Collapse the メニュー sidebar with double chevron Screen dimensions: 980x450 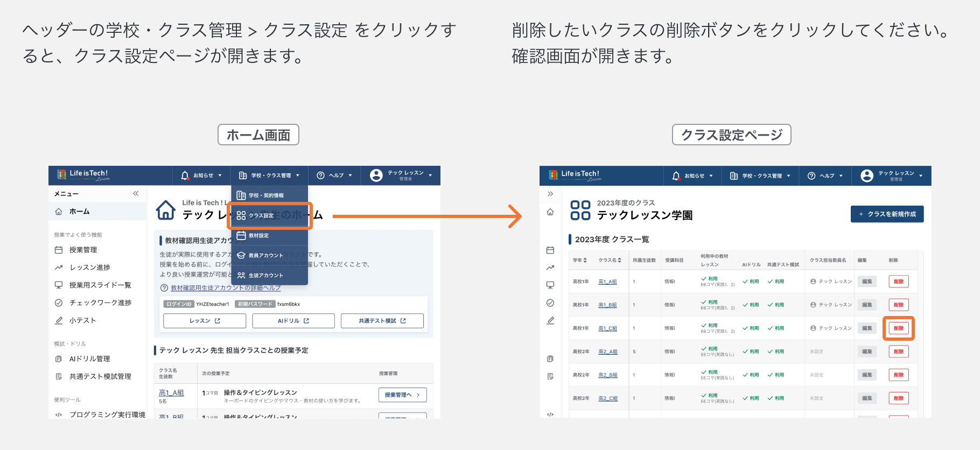(136, 193)
